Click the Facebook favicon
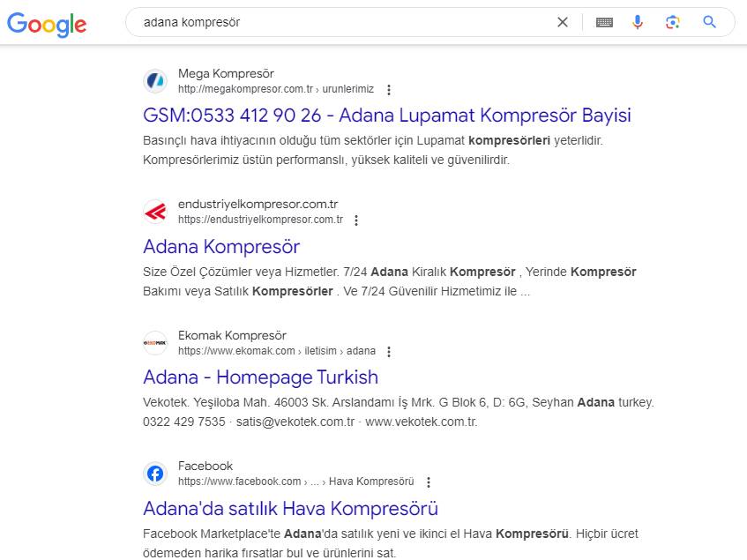 (155, 474)
